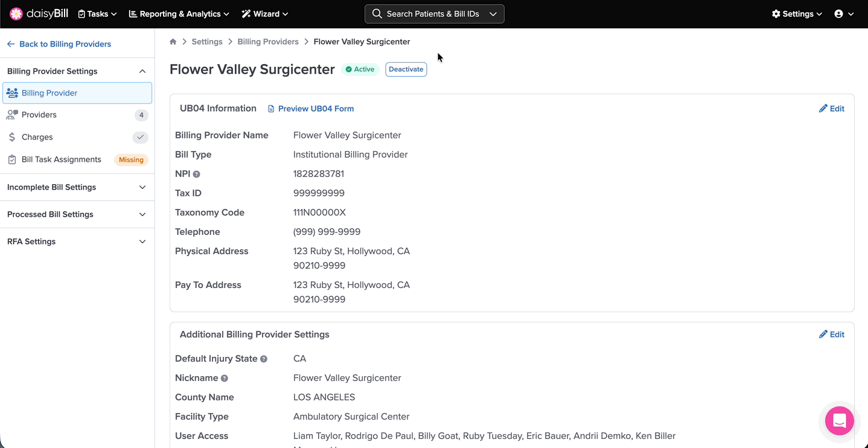Expand Incomplete Bill Settings section
Viewport: 868px width, 448px height.
77,187
